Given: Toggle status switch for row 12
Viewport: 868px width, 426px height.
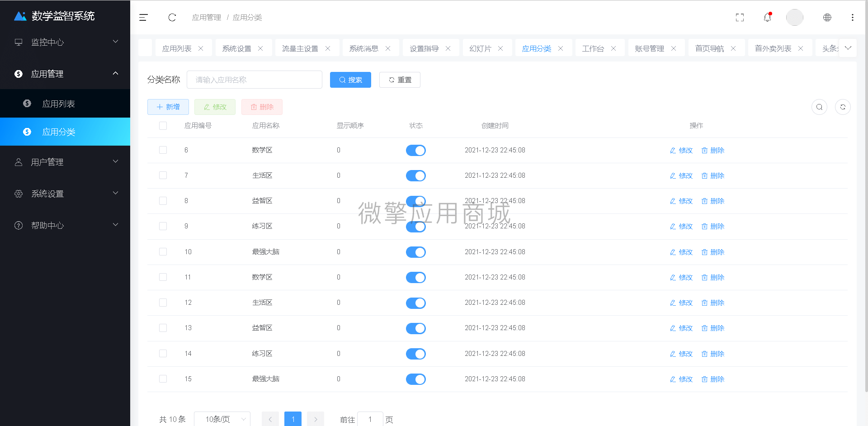Looking at the screenshot, I should [416, 303].
